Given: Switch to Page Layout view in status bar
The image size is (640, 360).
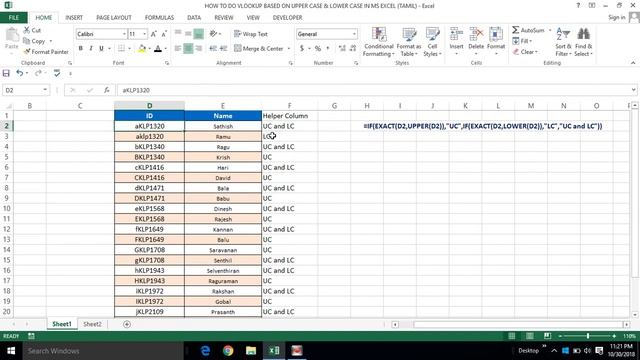Looking at the screenshot, I should (x=529, y=336).
